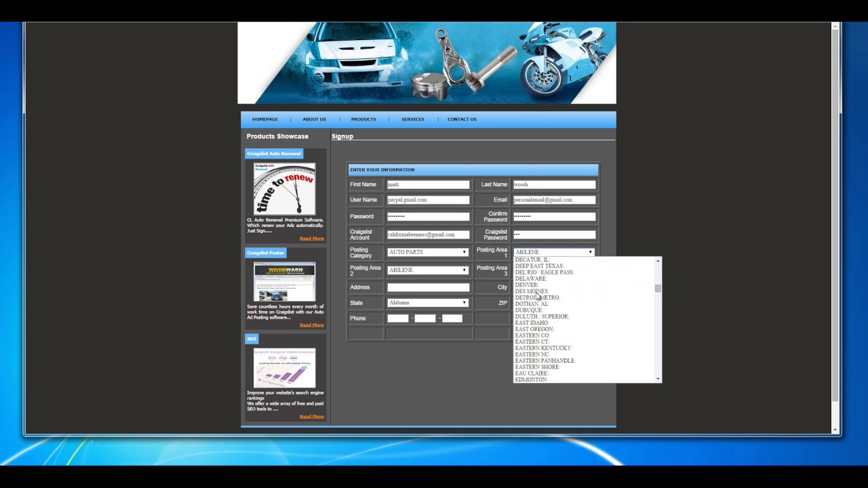Image resolution: width=868 pixels, height=488 pixels.
Task: Choose DELAWARE in the area list
Action: tap(585, 279)
